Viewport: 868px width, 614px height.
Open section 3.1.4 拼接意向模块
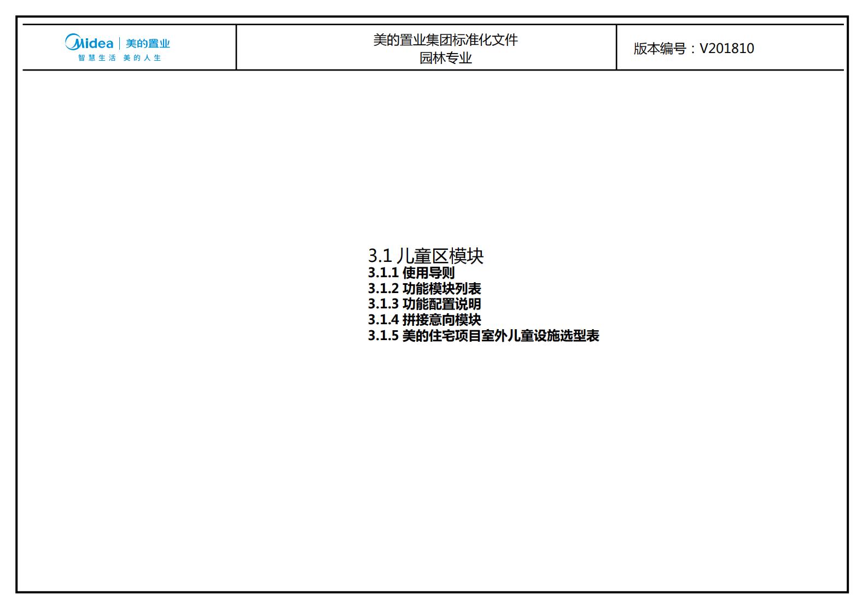click(x=424, y=320)
